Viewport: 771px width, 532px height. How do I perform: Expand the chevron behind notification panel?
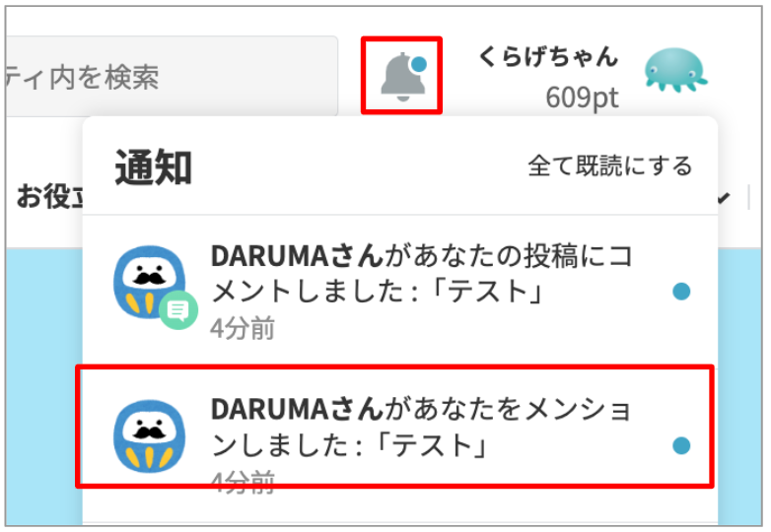[724, 198]
